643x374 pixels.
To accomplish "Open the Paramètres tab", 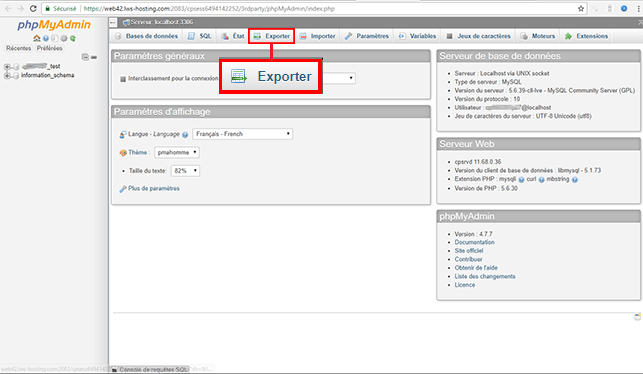I will (x=367, y=36).
